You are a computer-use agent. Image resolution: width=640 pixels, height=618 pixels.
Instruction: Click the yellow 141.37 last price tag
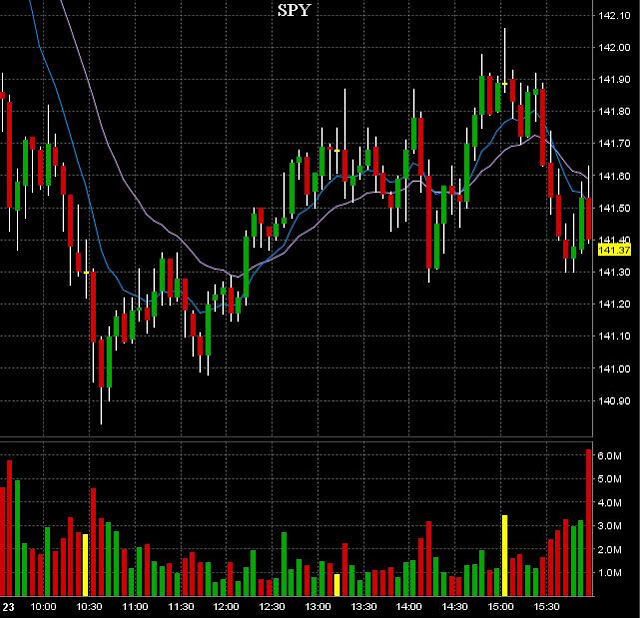click(x=614, y=249)
